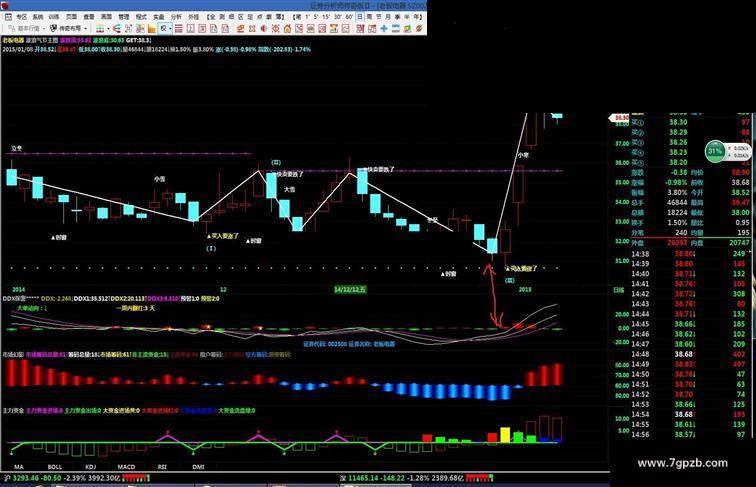Switch chart to 30-minute period
Screen dimensions: 756x487
tap(338, 17)
